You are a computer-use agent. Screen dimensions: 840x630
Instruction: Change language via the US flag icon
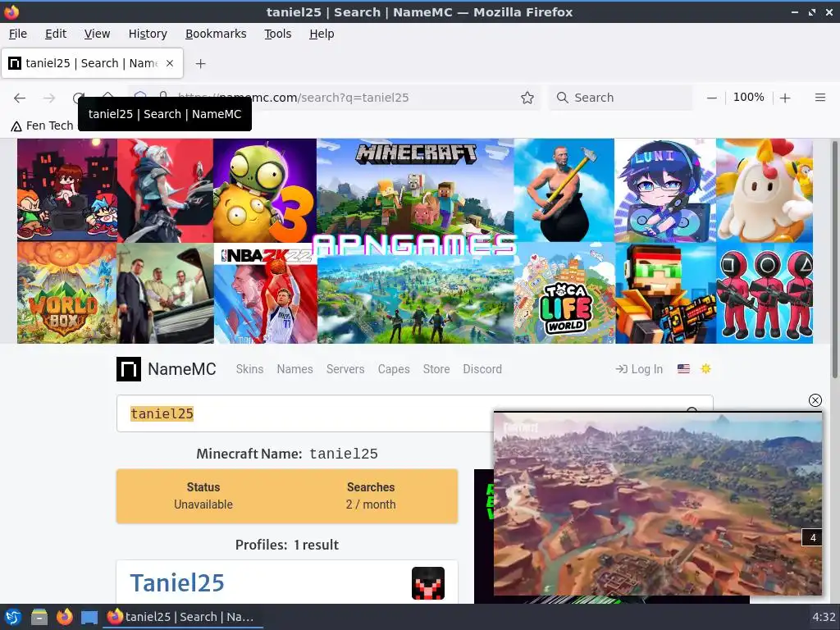pos(683,369)
